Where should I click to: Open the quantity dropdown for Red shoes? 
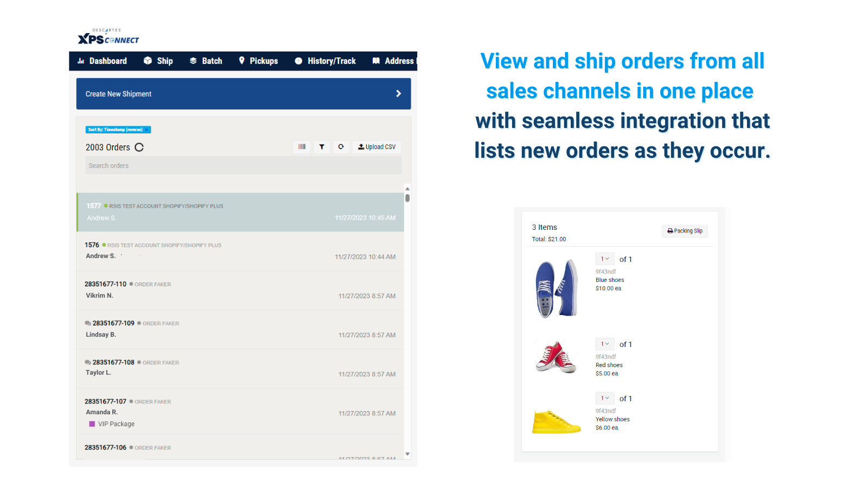pyautogui.click(x=604, y=344)
